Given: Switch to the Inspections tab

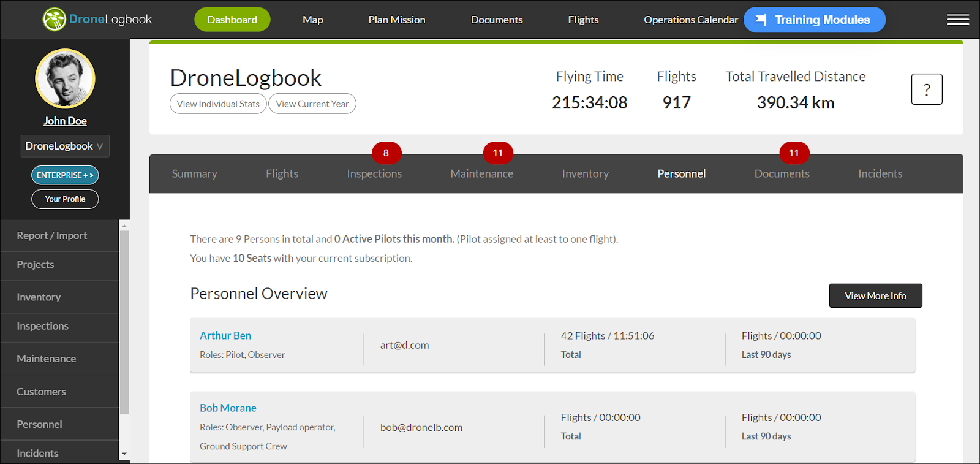Looking at the screenshot, I should click(374, 173).
